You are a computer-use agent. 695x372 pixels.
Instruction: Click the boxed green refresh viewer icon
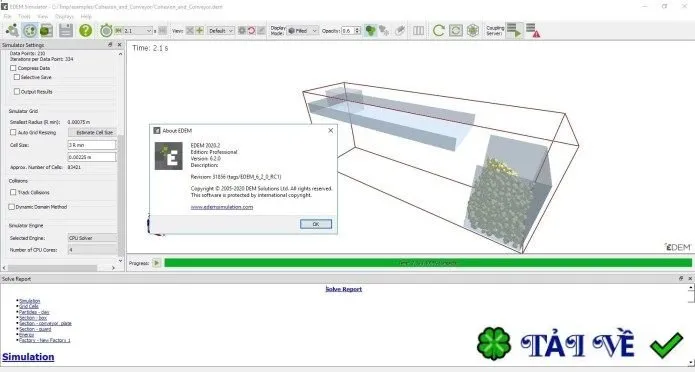[x=456, y=30]
